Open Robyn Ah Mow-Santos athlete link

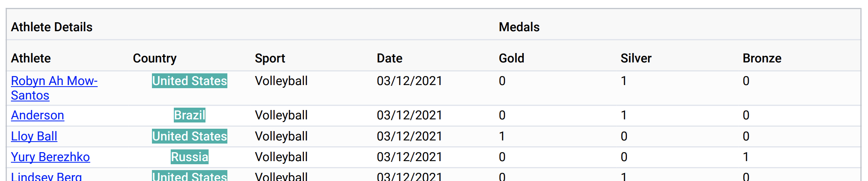pyautogui.click(x=54, y=88)
